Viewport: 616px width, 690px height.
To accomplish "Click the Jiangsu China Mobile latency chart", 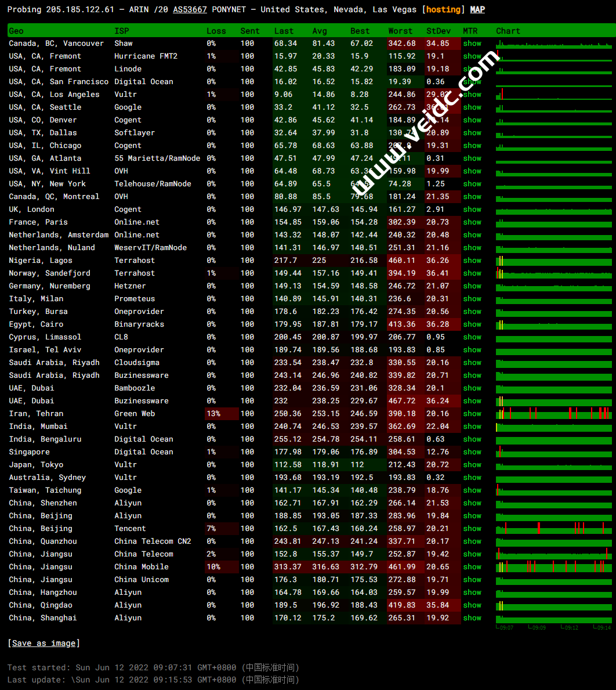I will tap(553, 566).
